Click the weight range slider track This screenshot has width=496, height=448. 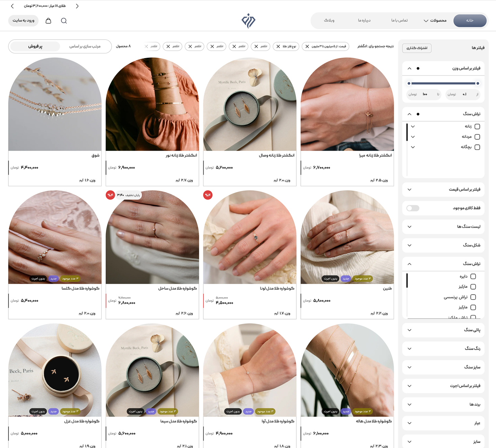click(x=443, y=83)
